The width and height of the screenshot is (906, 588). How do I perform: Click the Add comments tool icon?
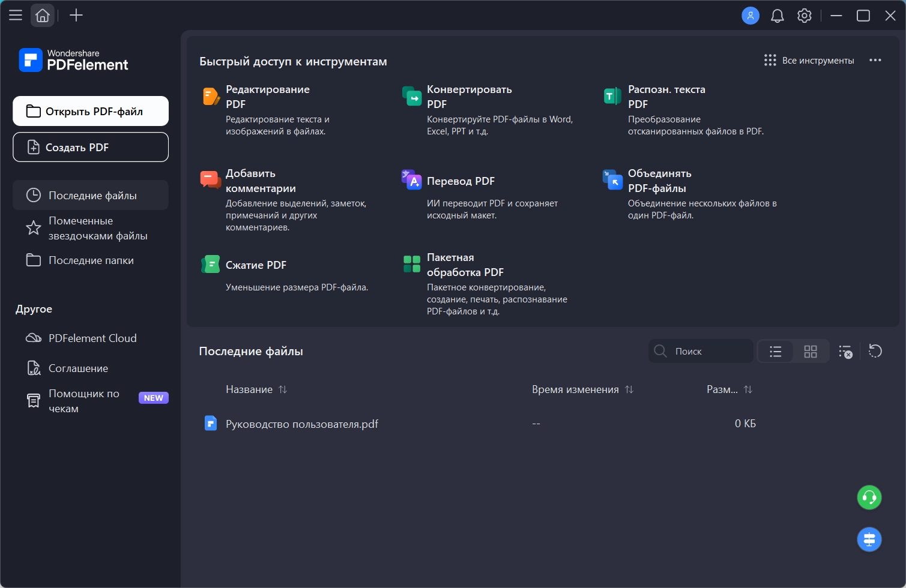(x=211, y=180)
